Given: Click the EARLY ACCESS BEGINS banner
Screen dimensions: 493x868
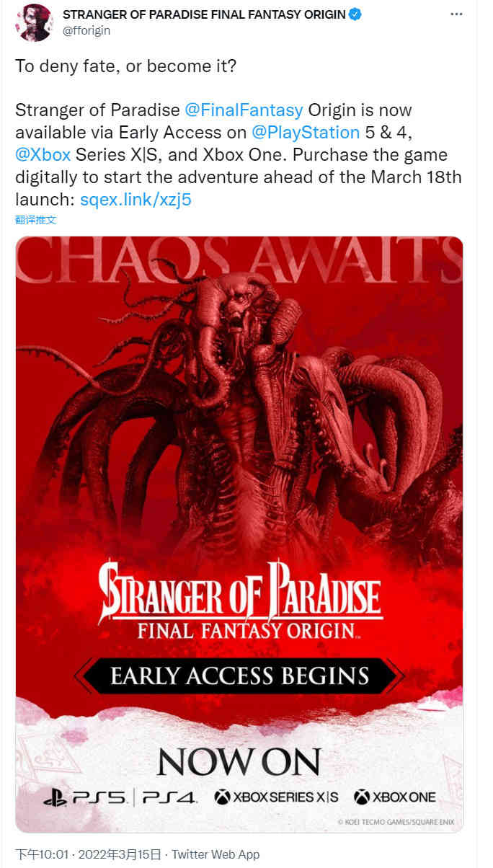Looking at the screenshot, I should 239,676.
